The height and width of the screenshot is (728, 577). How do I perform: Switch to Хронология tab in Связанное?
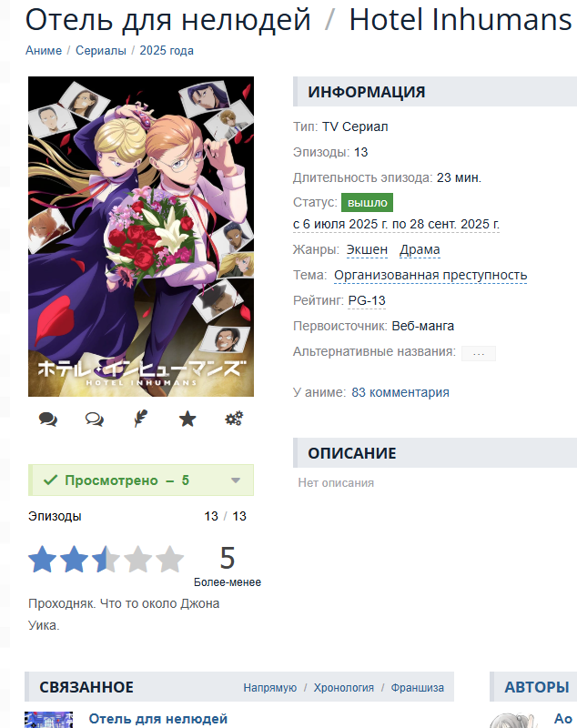click(343, 688)
